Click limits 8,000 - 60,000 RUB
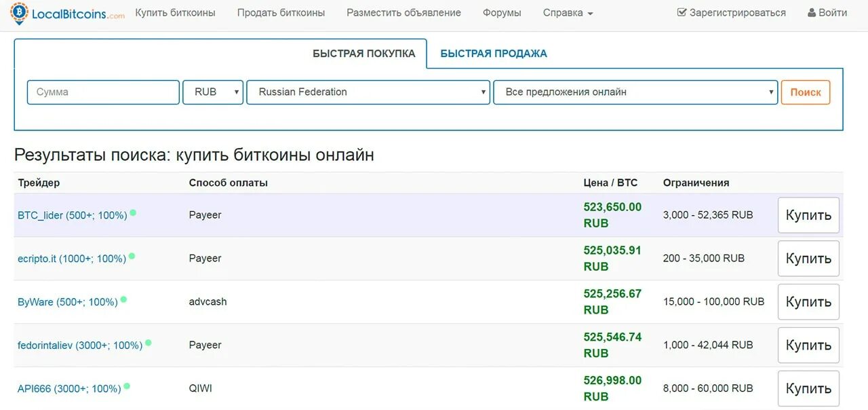The image size is (868, 410). click(x=708, y=389)
